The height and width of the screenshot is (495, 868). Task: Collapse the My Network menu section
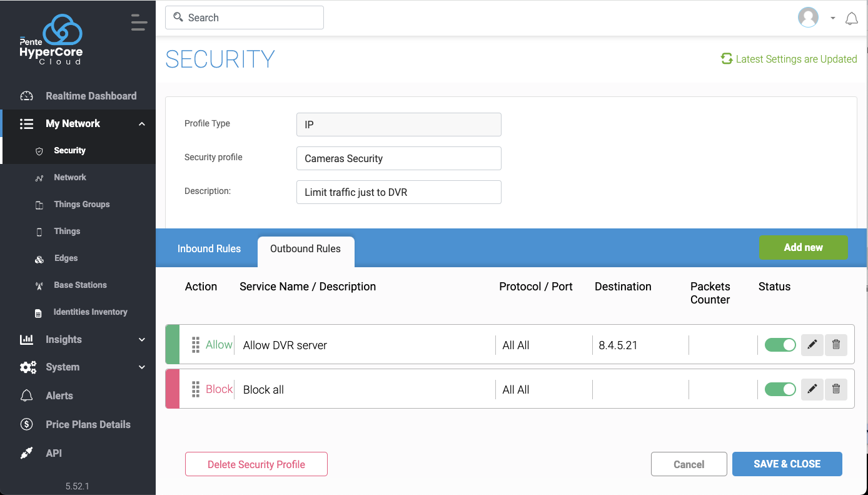coord(142,124)
